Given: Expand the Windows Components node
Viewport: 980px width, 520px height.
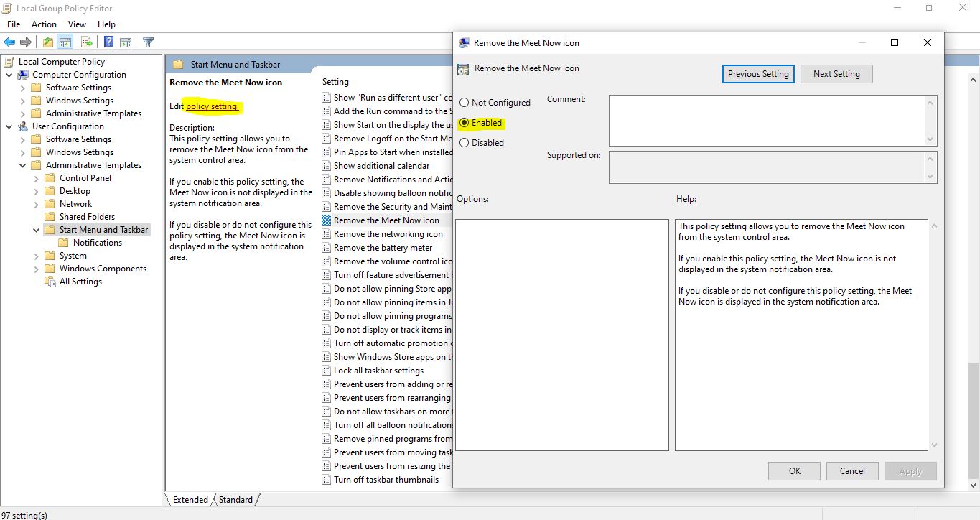Looking at the screenshot, I should (x=34, y=268).
